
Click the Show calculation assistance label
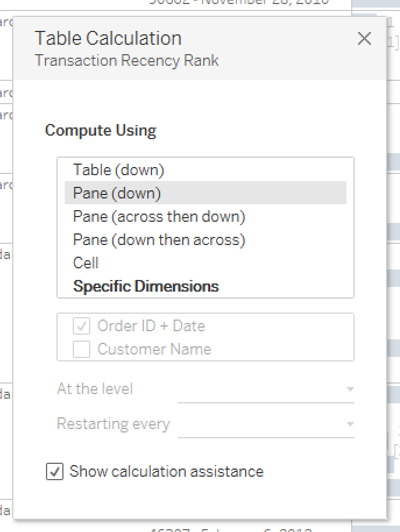[x=167, y=471]
